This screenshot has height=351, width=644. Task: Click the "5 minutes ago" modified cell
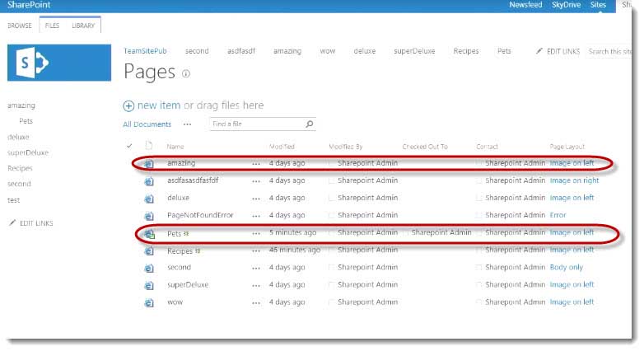coord(293,232)
